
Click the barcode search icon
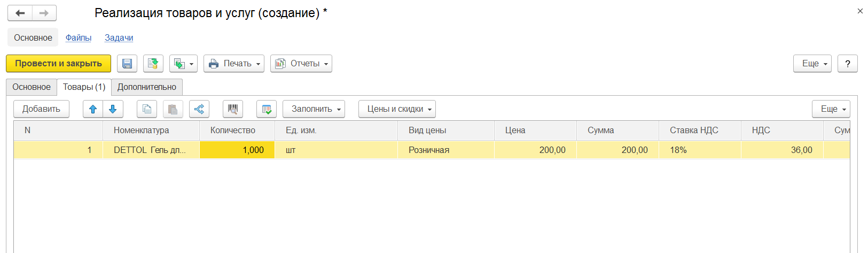(x=233, y=109)
